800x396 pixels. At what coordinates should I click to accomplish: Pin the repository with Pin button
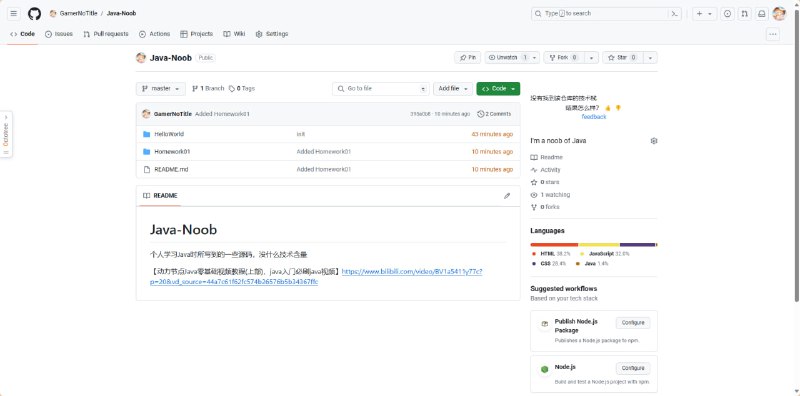pos(467,58)
